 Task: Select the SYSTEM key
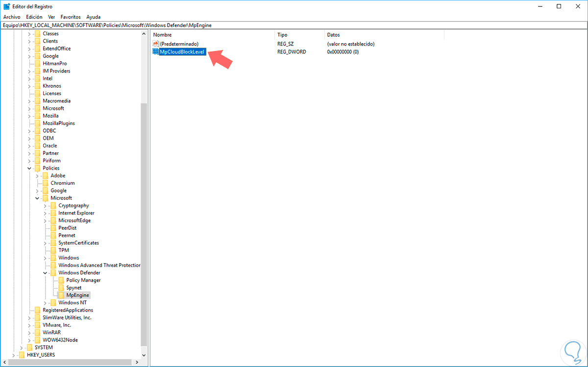[x=44, y=347]
